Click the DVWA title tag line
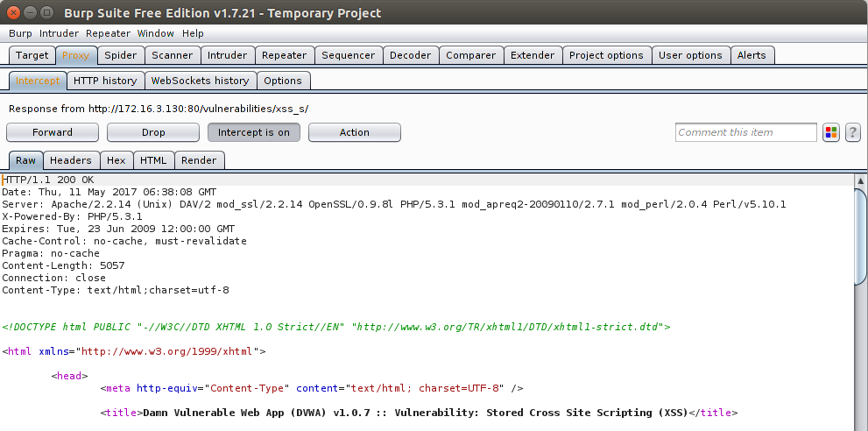Screen dimensions: 868x431 [x=419, y=413]
